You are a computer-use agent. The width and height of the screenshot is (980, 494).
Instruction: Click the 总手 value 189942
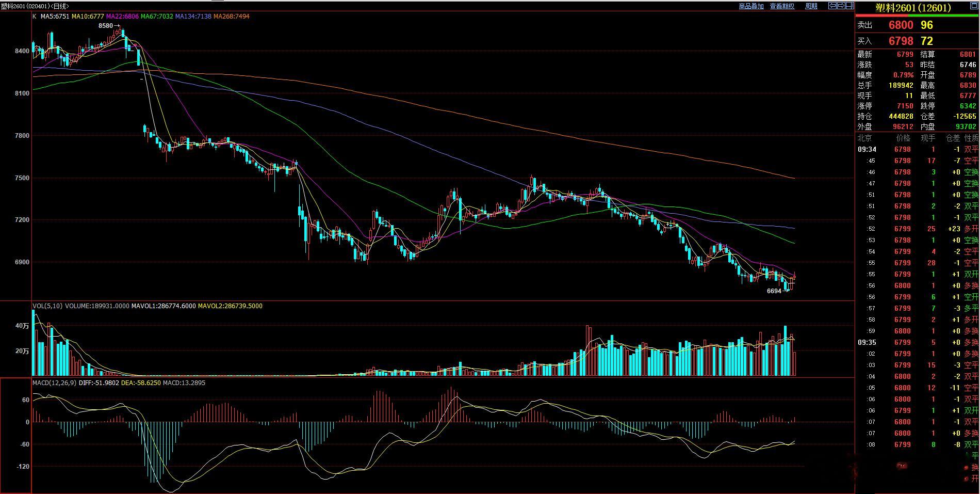coord(901,85)
